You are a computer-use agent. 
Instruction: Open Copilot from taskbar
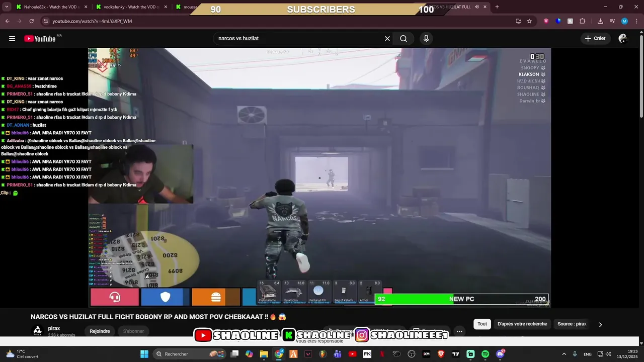(249, 354)
